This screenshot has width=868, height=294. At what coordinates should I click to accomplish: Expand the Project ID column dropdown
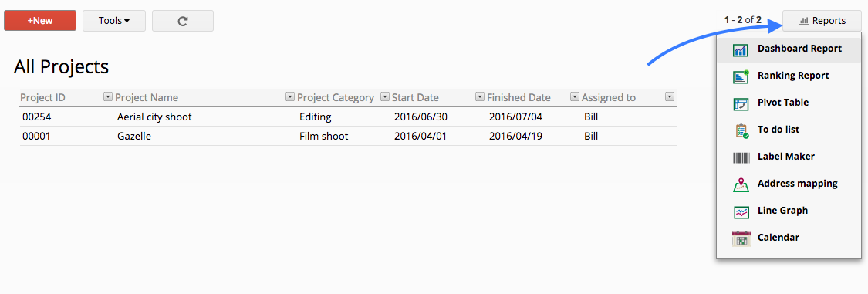pyautogui.click(x=108, y=97)
